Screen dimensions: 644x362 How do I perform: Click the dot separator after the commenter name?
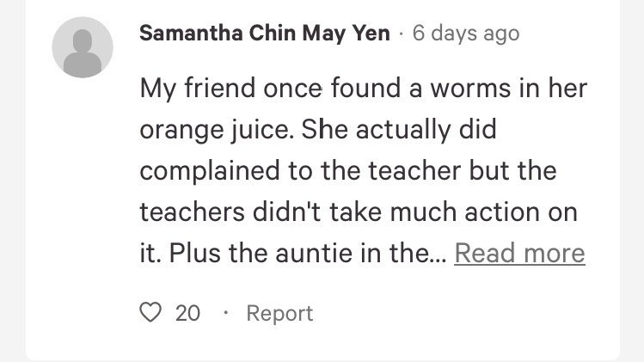401,34
